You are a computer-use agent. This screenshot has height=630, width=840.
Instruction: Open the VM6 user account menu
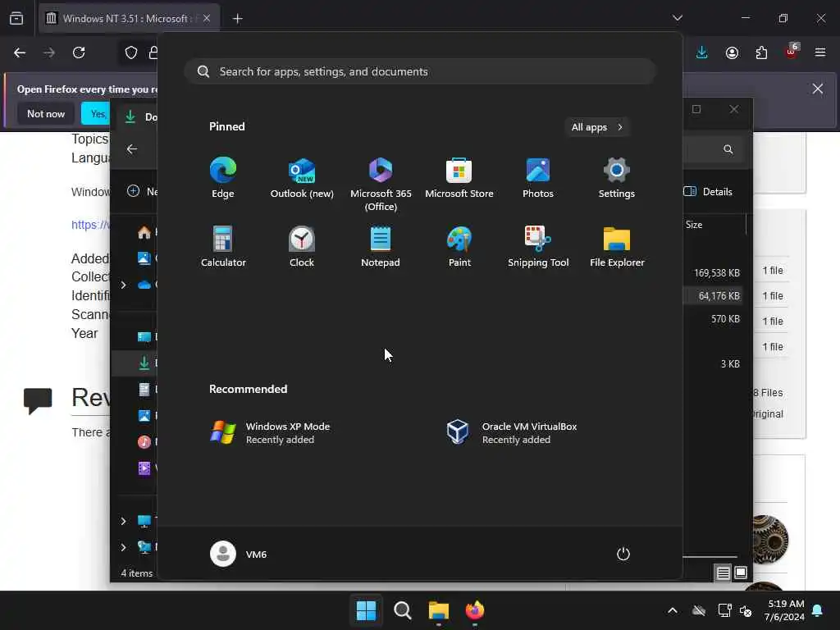pos(239,554)
